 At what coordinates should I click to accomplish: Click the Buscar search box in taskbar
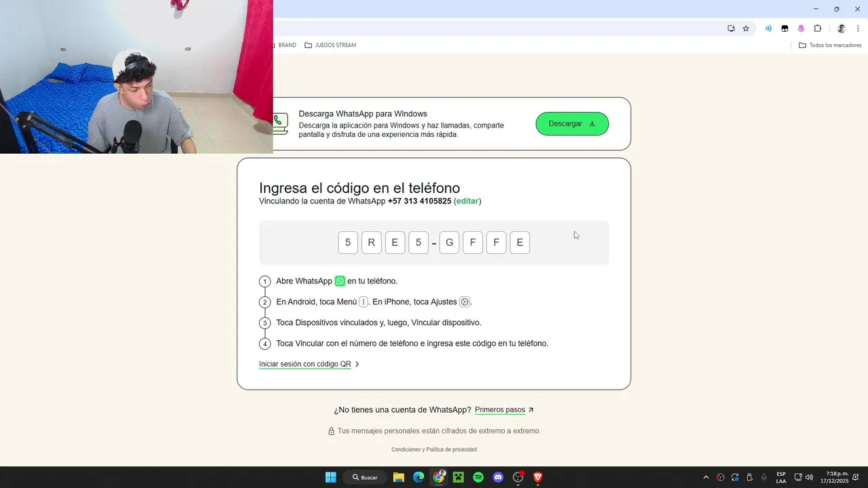(x=365, y=477)
